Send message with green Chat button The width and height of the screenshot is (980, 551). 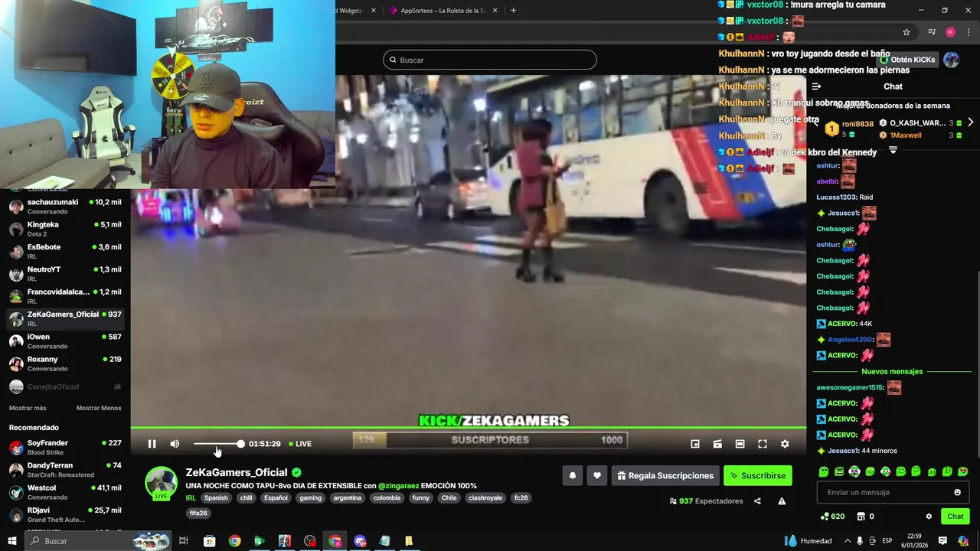(955, 517)
